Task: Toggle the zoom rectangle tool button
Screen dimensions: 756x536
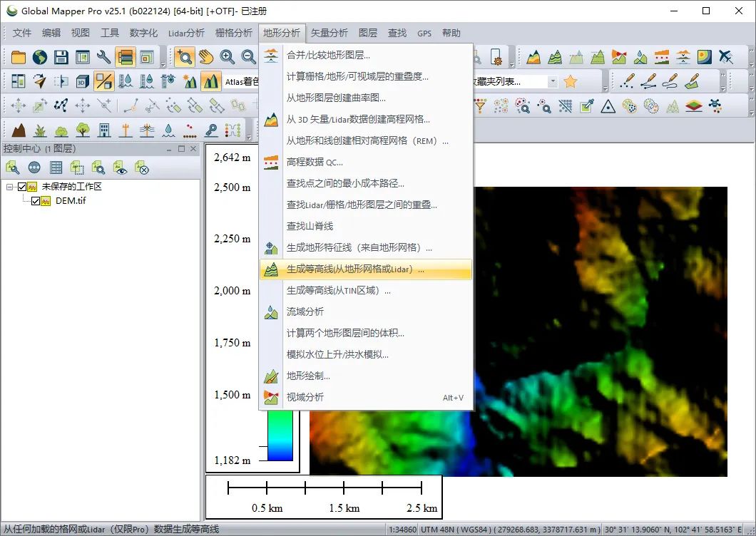Action: point(184,57)
